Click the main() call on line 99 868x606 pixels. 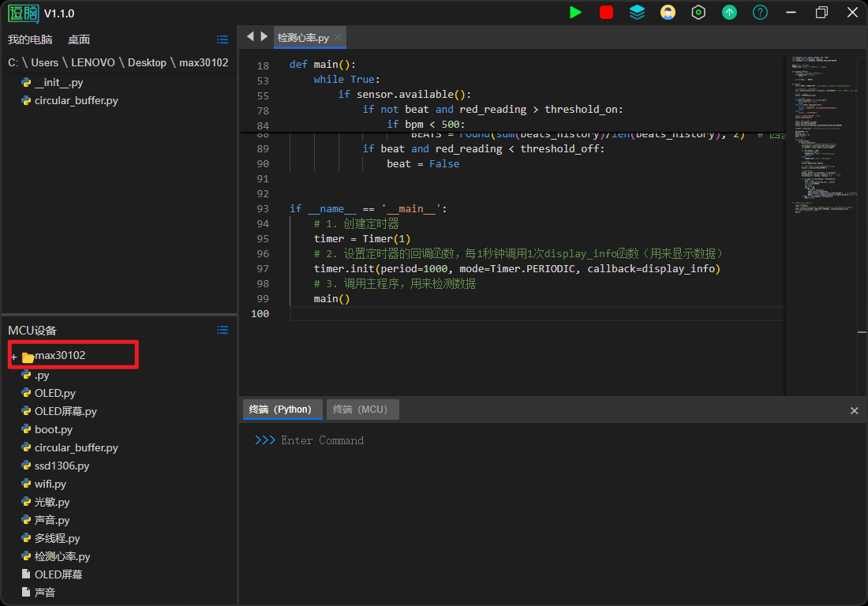pos(331,299)
